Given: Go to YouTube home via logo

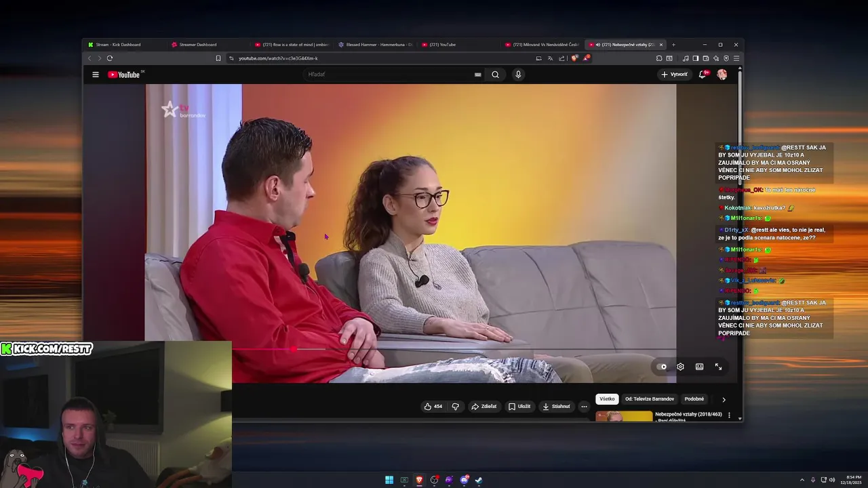Looking at the screenshot, I should tap(124, 75).
